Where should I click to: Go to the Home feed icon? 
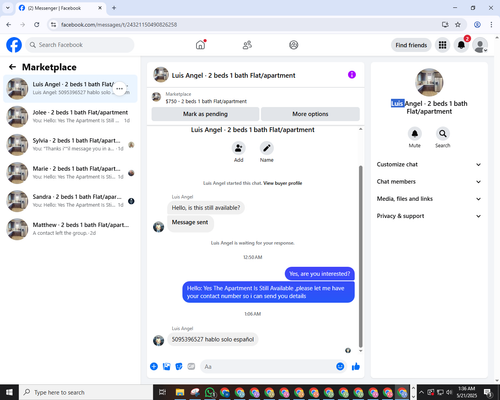[200, 45]
